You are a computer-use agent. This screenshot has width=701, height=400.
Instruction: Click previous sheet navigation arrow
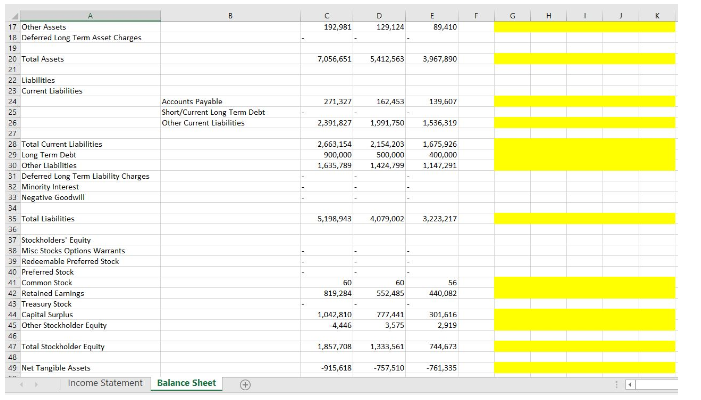[21, 384]
